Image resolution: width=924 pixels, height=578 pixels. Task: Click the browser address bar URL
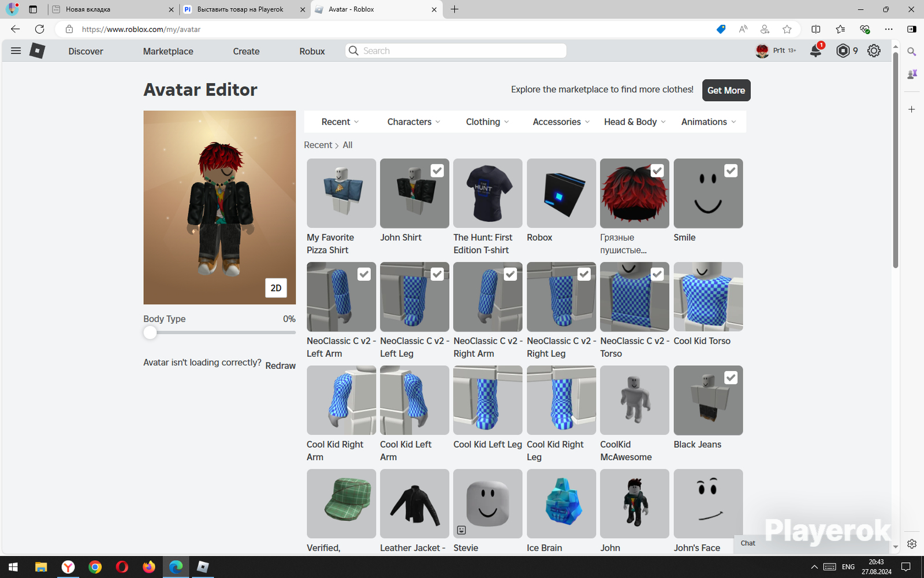[141, 29]
